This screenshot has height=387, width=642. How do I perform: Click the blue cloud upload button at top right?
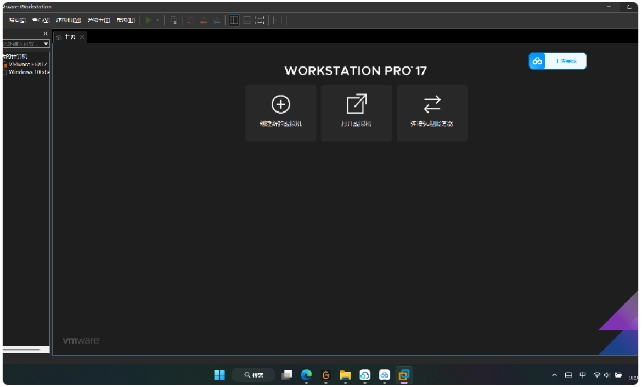coord(557,61)
